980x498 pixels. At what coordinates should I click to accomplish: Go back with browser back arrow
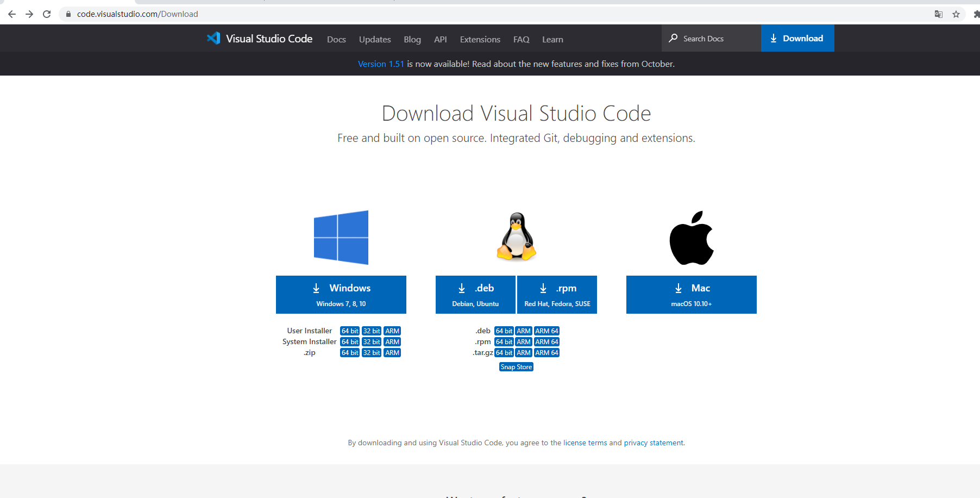coord(12,14)
